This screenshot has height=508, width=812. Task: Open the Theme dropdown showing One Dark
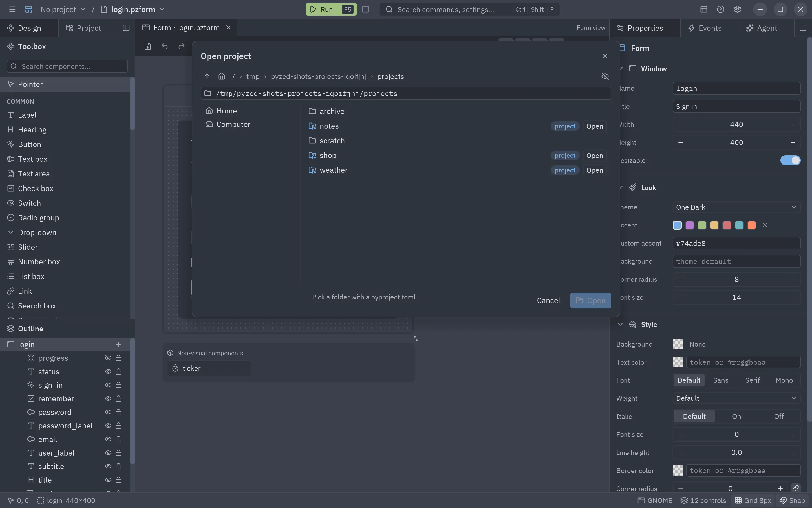pos(736,207)
